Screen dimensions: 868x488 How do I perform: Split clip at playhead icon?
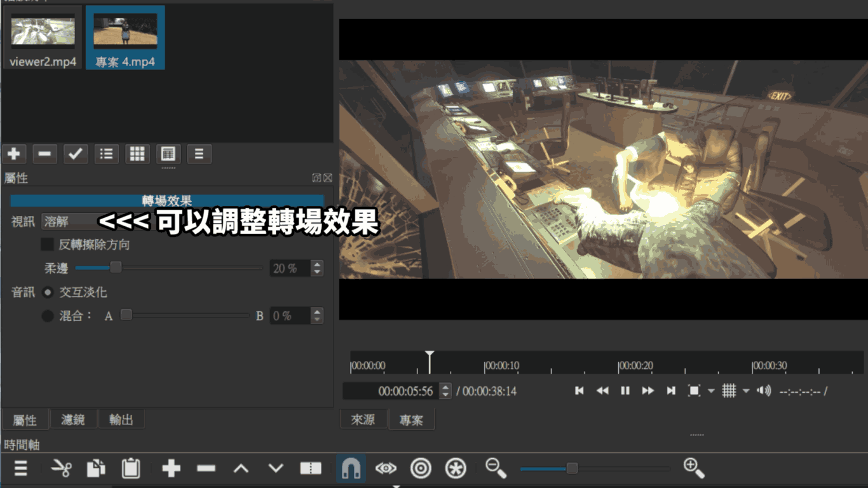click(311, 469)
